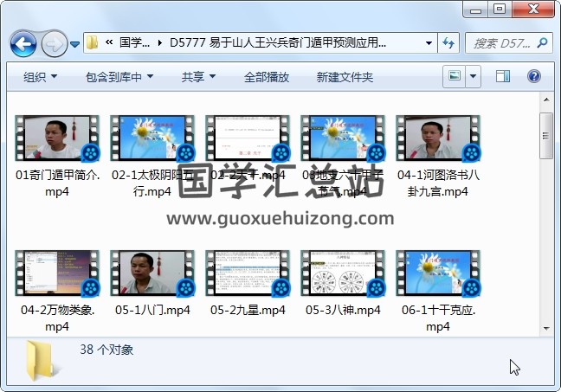
Task: Click the refresh button beside address bar
Action: [x=448, y=42]
